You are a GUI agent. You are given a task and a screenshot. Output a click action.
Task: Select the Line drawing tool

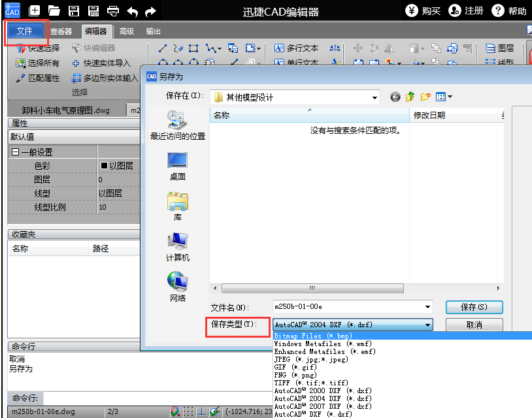click(x=163, y=48)
